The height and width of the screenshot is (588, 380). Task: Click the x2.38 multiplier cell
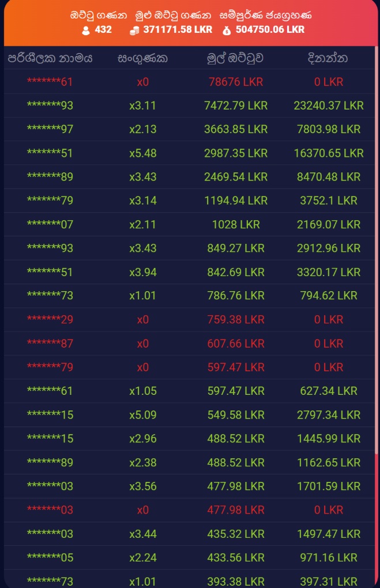[x=142, y=462]
